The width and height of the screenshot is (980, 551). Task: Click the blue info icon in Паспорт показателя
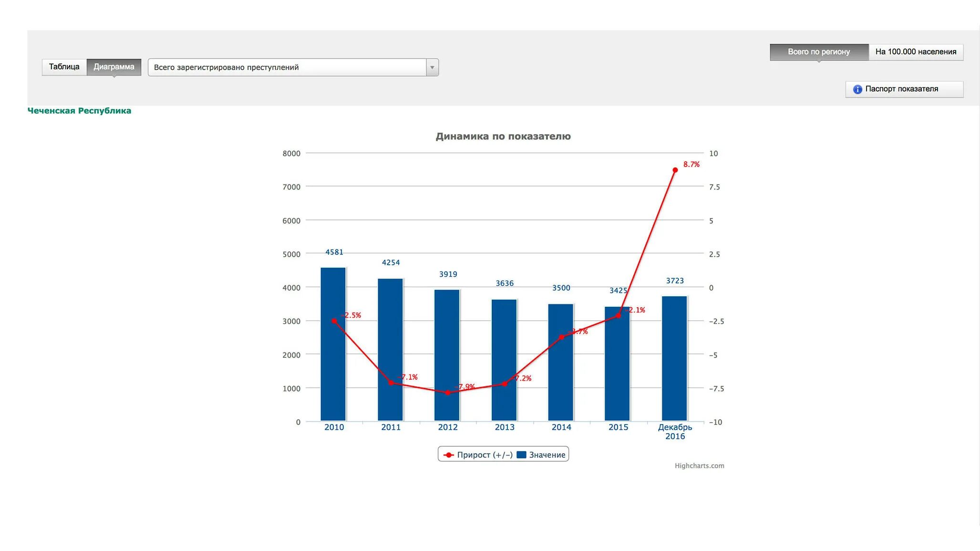(857, 89)
